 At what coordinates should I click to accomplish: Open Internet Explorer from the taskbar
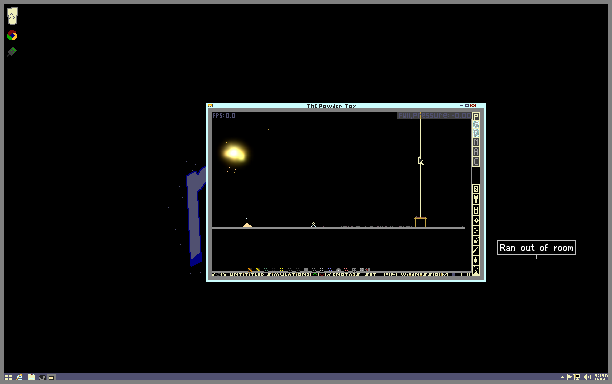[19, 377]
